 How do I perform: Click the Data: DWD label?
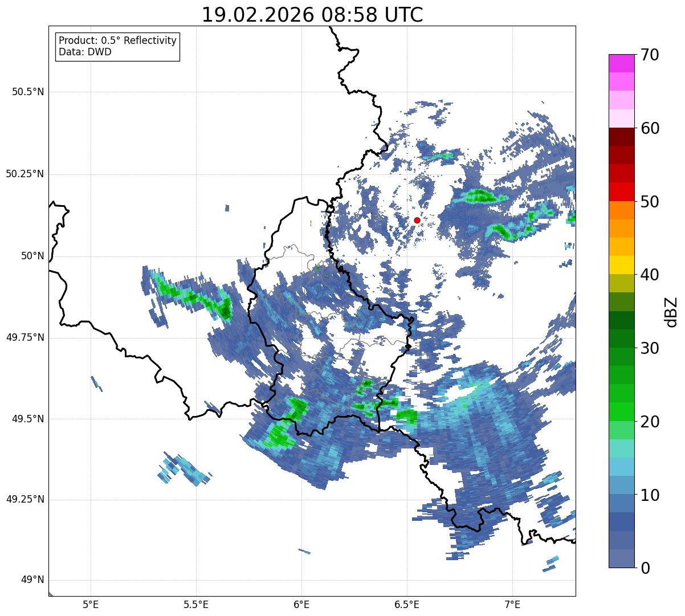coord(85,52)
